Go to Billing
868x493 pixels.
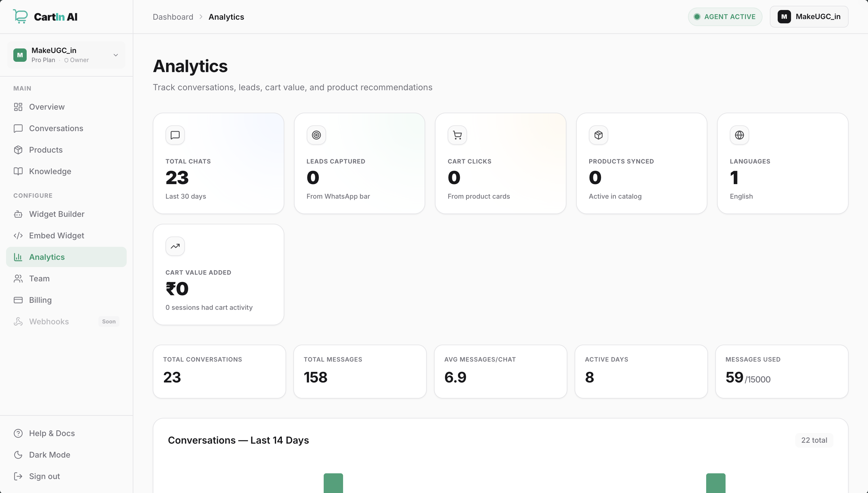pos(66,300)
